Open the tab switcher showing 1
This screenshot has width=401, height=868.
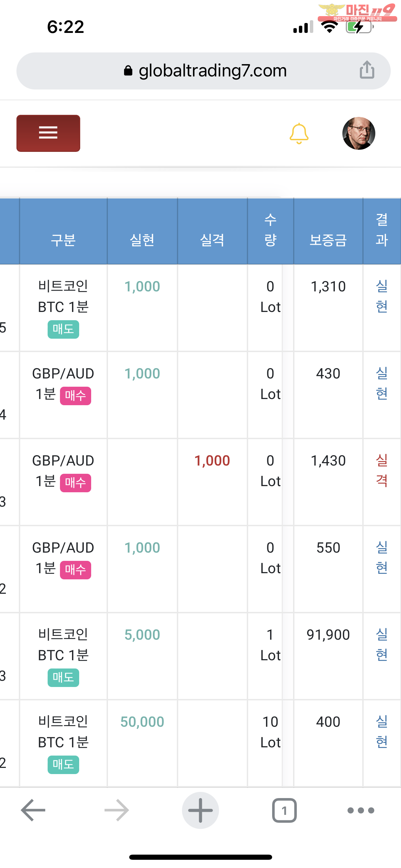point(284,810)
